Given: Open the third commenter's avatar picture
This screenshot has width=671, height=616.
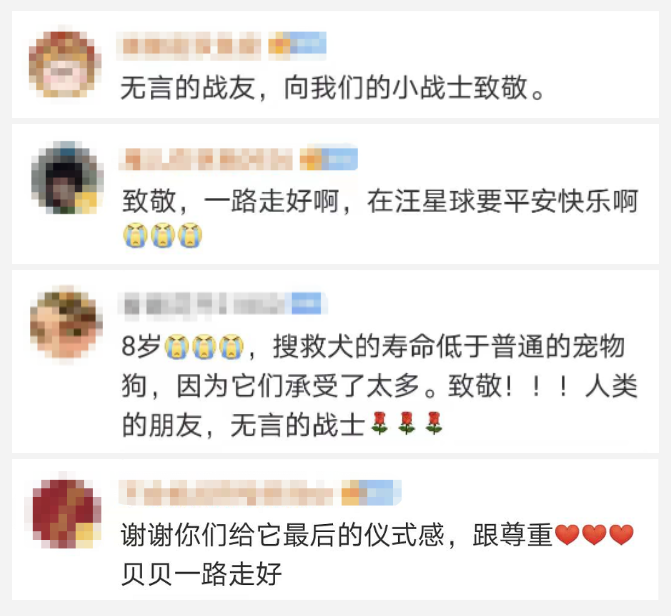Looking at the screenshot, I should tap(66, 324).
